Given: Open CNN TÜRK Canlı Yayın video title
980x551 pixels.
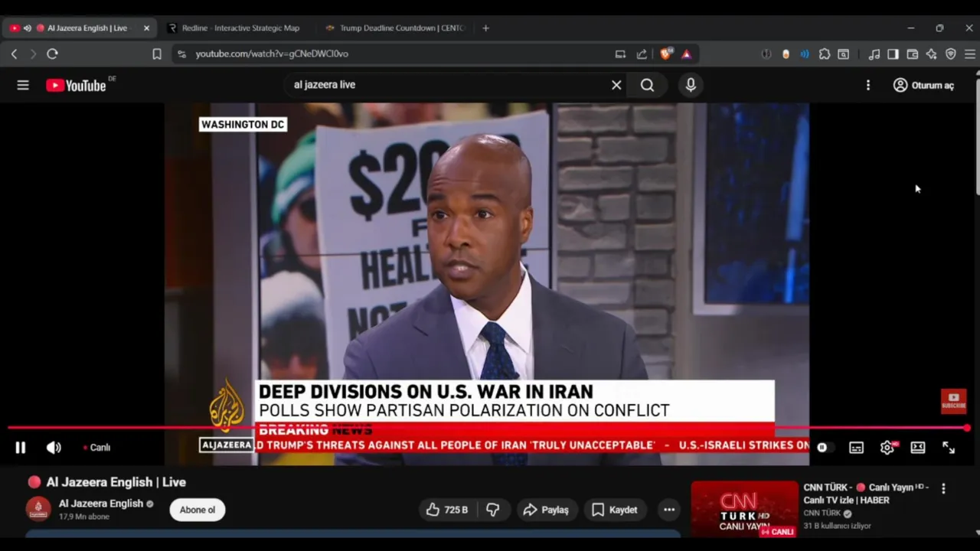Looking at the screenshot, I should (x=866, y=494).
